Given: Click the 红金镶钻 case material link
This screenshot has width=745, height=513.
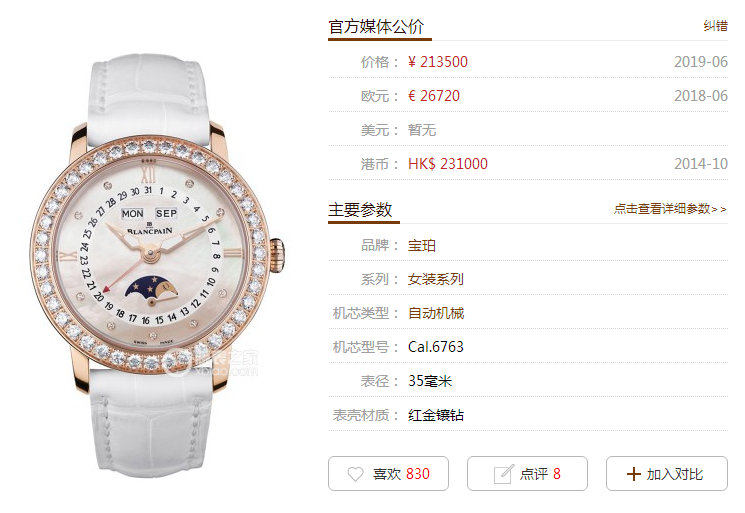Looking at the screenshot, I should pyautogui.click(x=436, y=415).
